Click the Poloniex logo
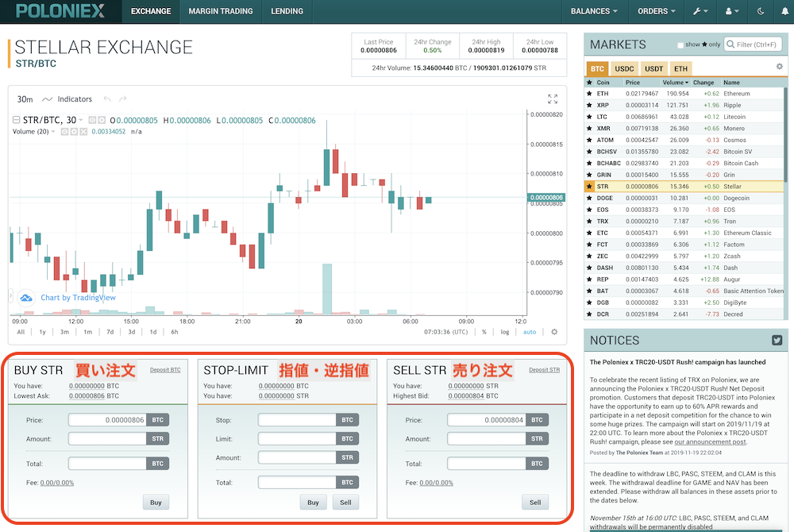Viewport: 794px width, 532px height. [x=60, y=10]
